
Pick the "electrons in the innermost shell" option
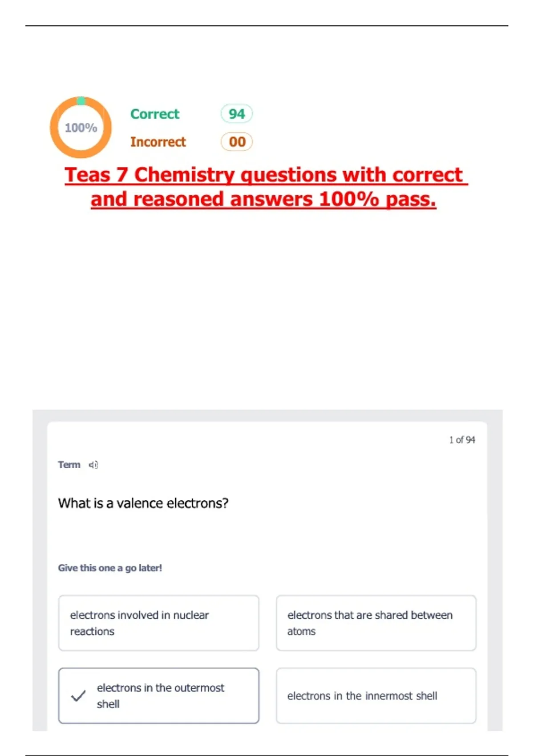pyautogui.click(x=376, y=696)
